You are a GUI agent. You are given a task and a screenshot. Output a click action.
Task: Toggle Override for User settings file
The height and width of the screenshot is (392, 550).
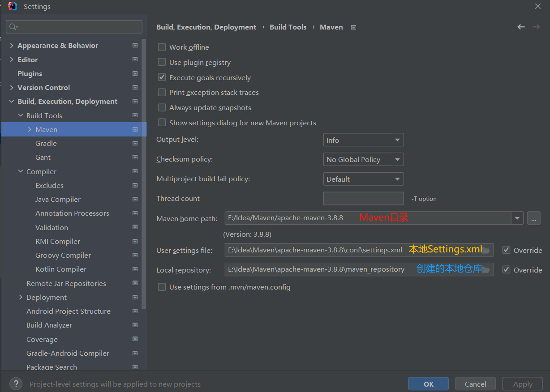(507, 250)
